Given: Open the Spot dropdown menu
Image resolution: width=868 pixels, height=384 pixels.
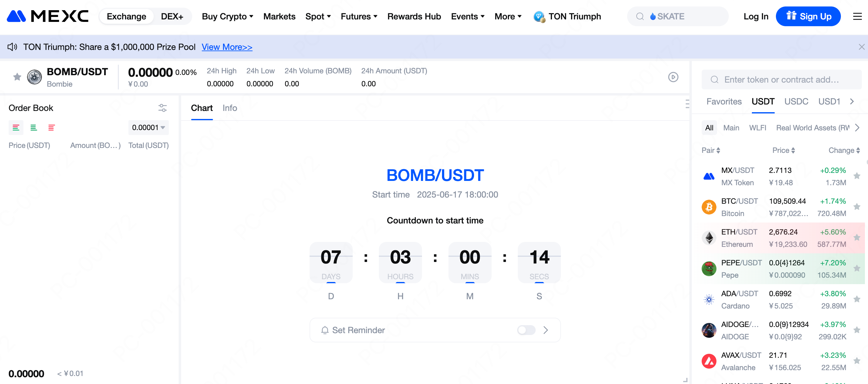Looking at the screenshot, I should pyautogui.click(x=318, y=17).
